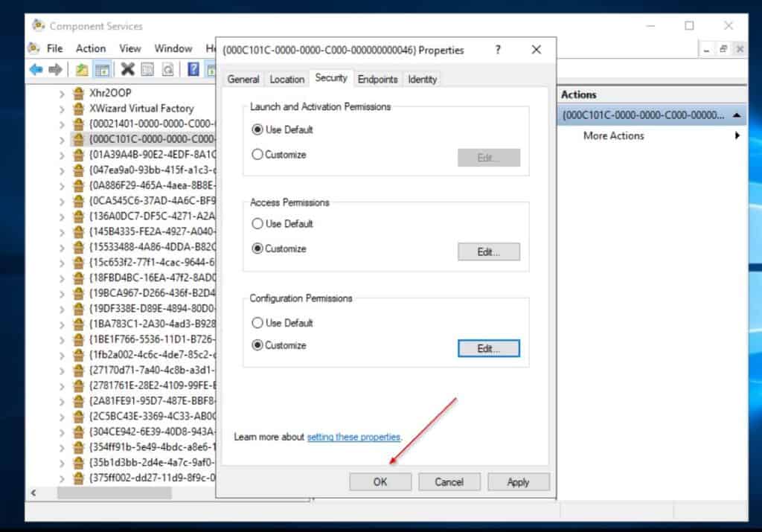Click the package icon beside Xhr2OOP
The image size is (762, 532).
coord(78,93)
